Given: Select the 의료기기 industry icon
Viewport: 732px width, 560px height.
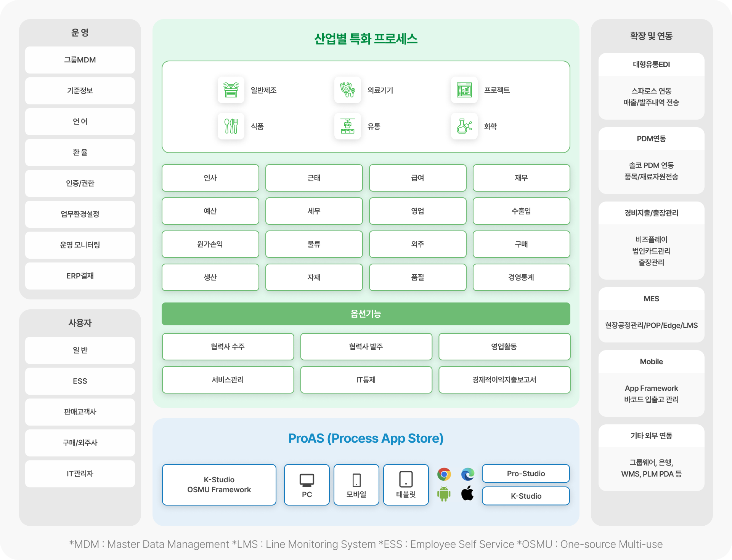Looking at the screenshot, I should (x=348, y=90).
